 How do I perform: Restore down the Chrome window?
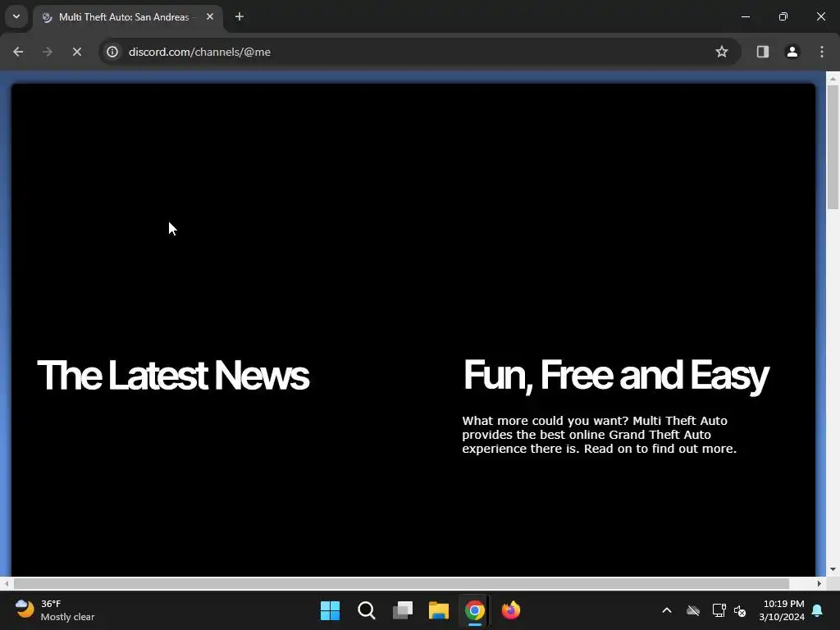[783, 16]
